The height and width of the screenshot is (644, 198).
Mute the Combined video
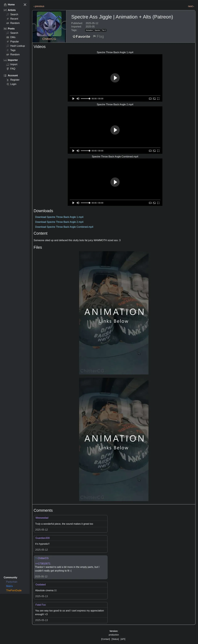pyautogui.click(x=78, y=203)
